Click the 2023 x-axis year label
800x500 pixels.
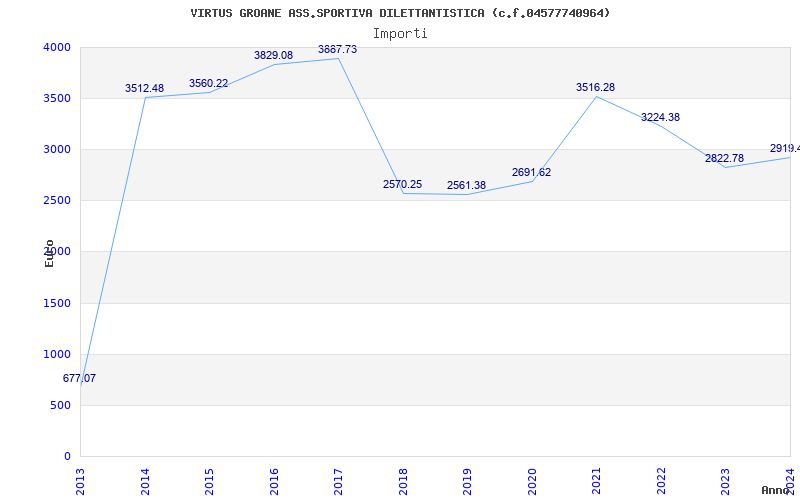[x=726, y=481]
